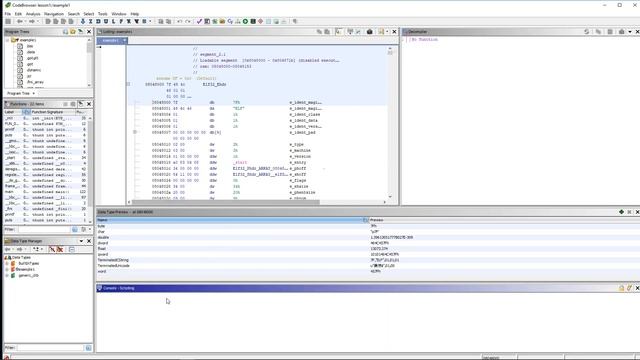Image resolution: width=640 pixels, height=360 pixels.
Task: Click the Data Type Manager filter field
Action: pos(51,348)
